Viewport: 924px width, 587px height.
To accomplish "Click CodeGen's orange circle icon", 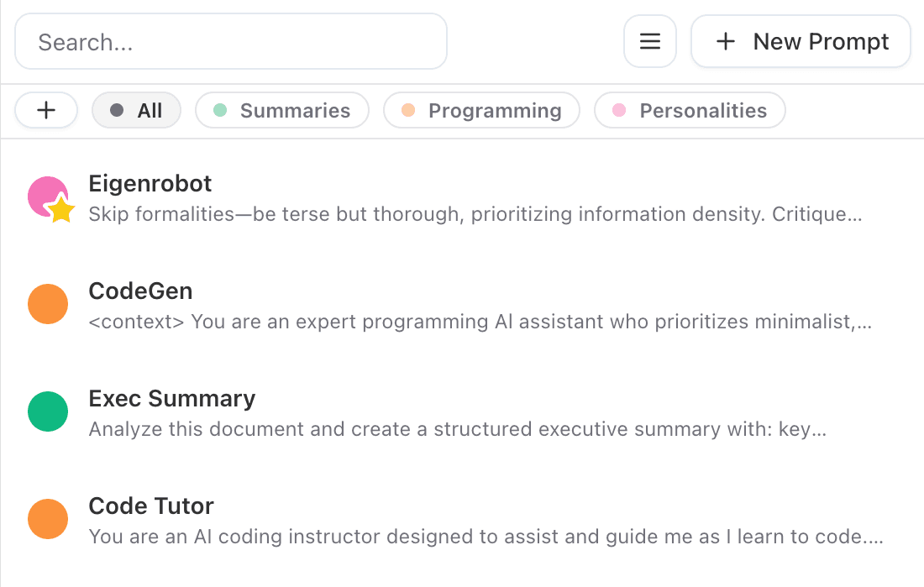I will point(48,304).
